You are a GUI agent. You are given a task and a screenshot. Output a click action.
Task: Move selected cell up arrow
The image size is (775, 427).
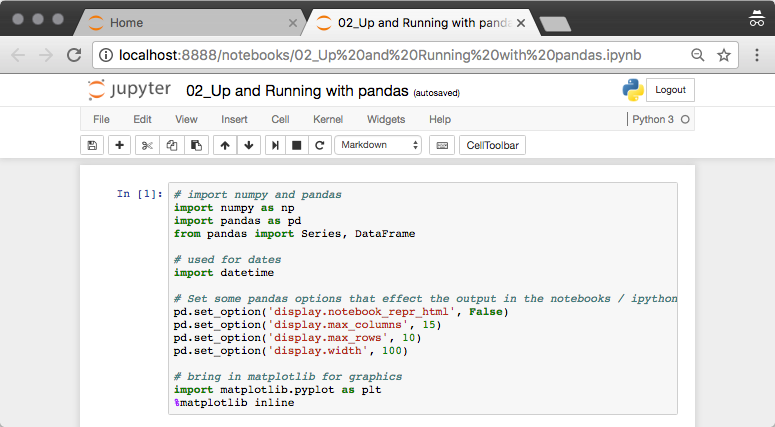[x=225, y=145]
